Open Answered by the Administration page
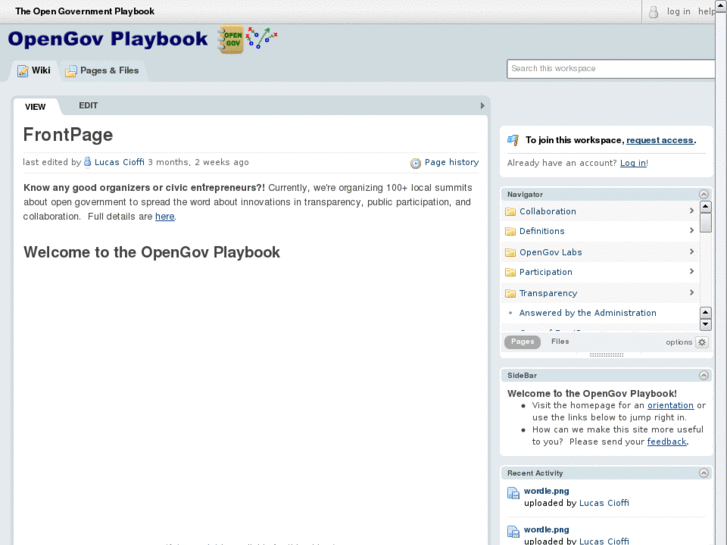 [587, 313]
